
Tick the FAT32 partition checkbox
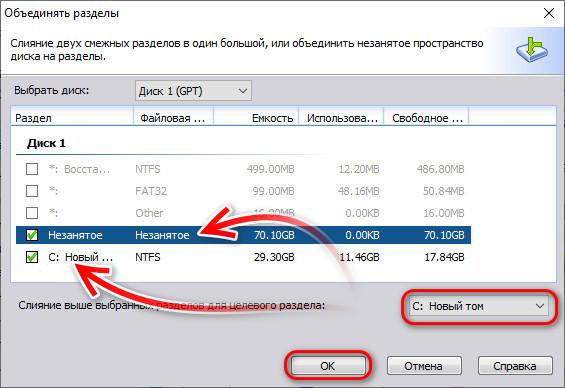[x=32, y=191]
